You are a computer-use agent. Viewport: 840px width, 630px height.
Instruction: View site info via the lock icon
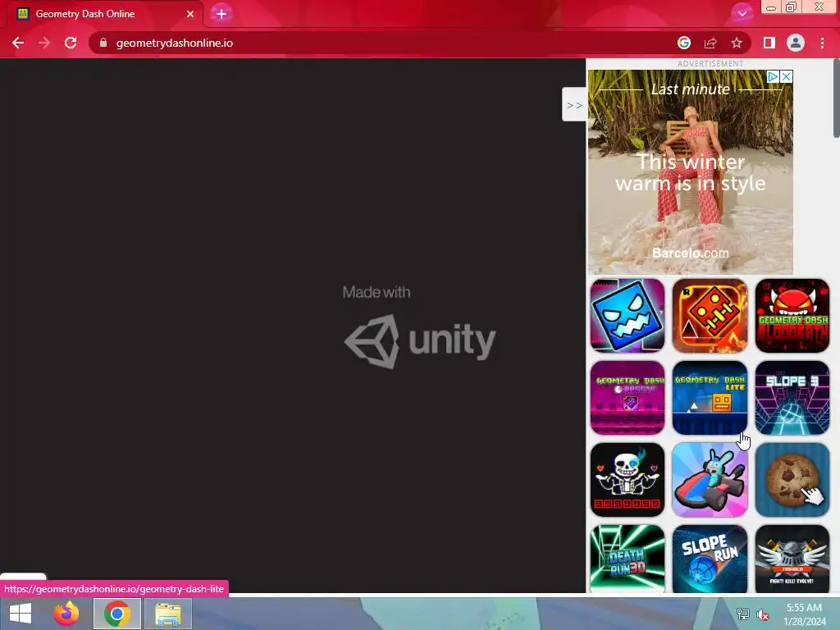[103, 43]
